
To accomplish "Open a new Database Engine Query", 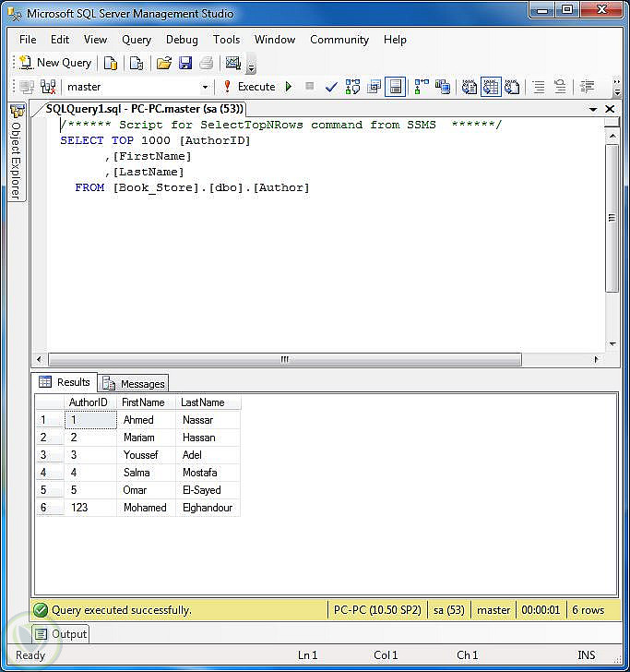I will tap(111, 63).
